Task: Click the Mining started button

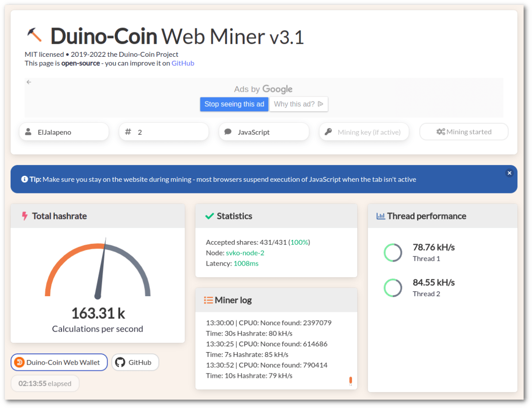Action: pyautogui.click(x=464, y=132)
